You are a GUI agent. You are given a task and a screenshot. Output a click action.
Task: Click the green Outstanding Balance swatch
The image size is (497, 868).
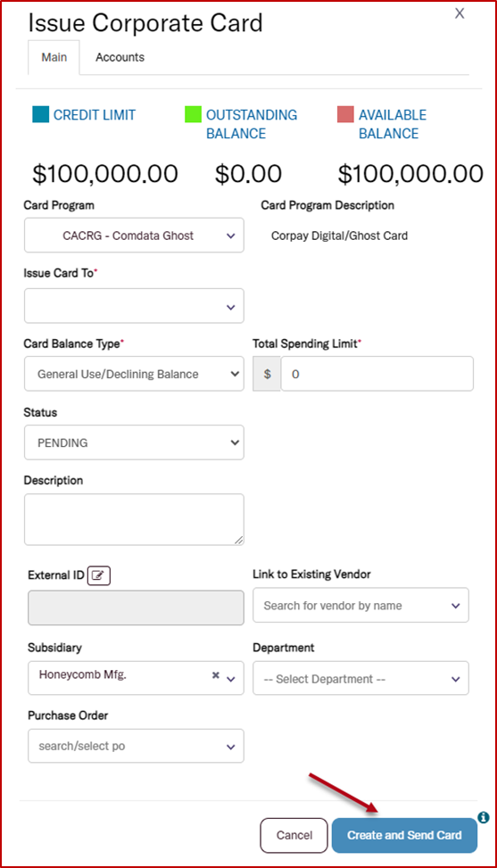pos(193,114)
